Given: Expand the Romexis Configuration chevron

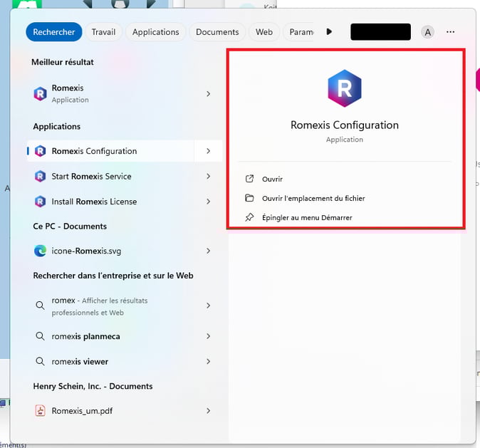Looking at the screenshot, I should [209, 151].
